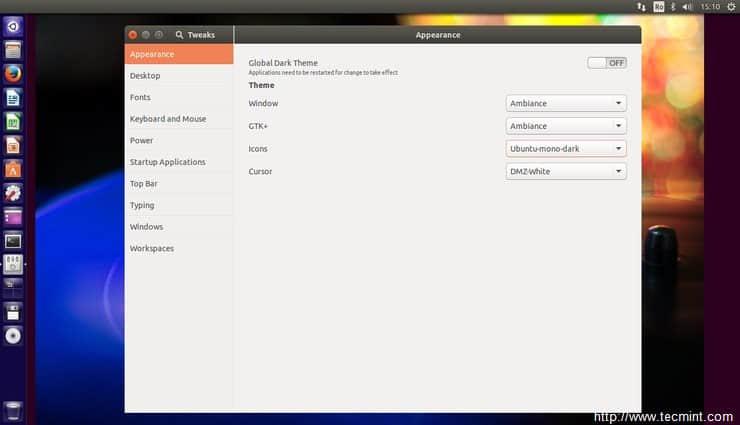Open the Trash in the launcher
The height and width of the screenshot is (425, 740).
13,410
